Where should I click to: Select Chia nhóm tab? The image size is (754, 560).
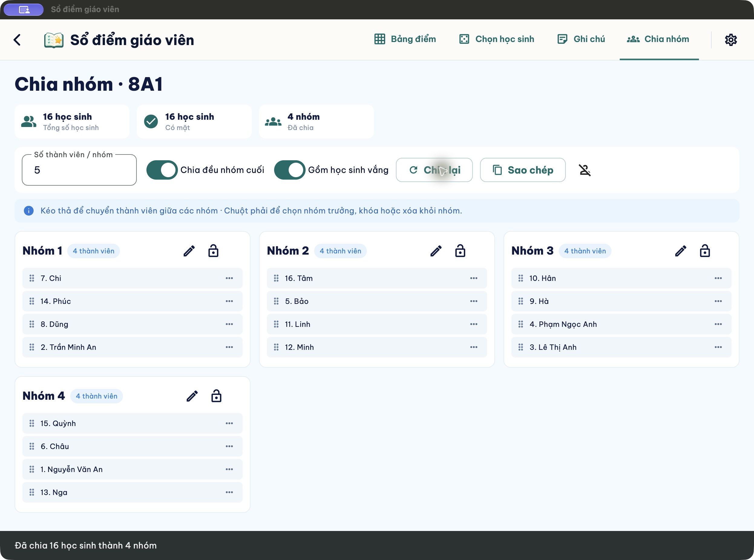click(x=659, y=39)
